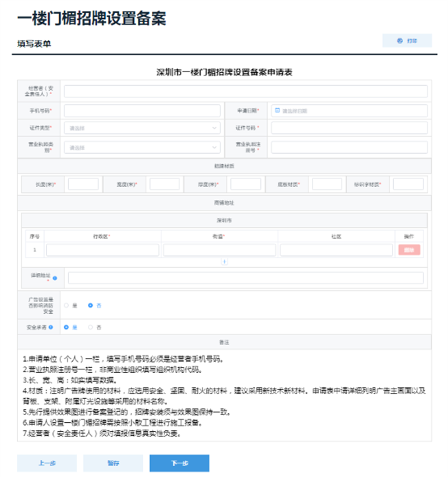Click the info icon next to 详细地址
The width and height of the screenshot is (448, 478).
54,278
